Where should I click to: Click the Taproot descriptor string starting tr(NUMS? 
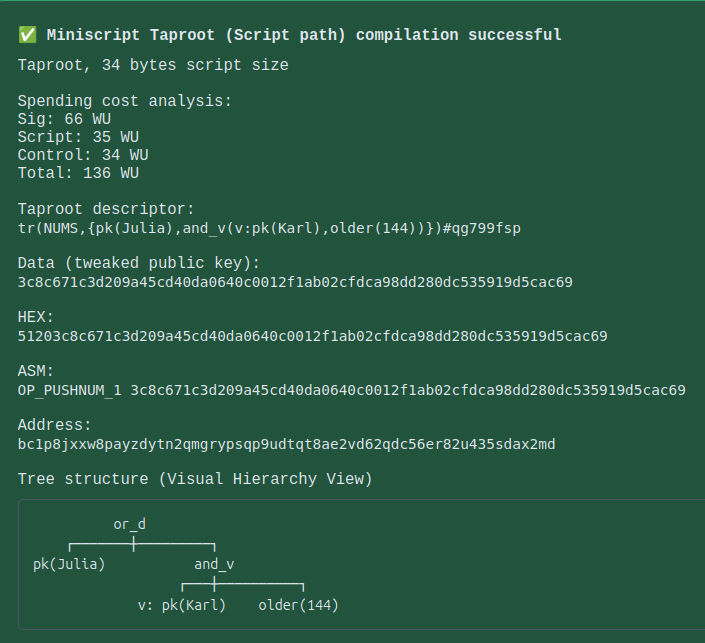click(269, 228)
